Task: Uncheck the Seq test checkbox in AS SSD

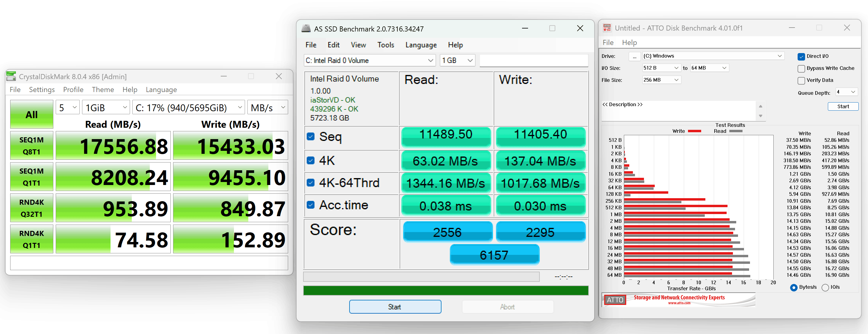Action: (x=310, y=136)
